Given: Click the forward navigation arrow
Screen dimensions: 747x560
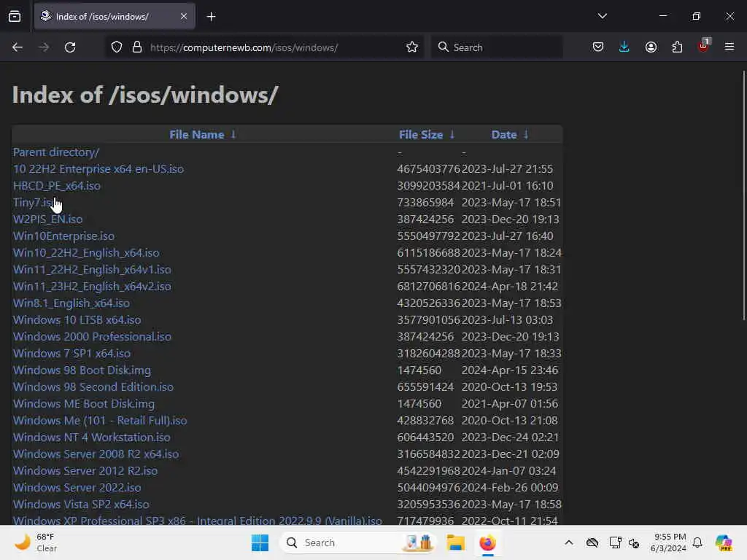Looking at the screenshot, I should pyautogui.click(x=43, y=47).
